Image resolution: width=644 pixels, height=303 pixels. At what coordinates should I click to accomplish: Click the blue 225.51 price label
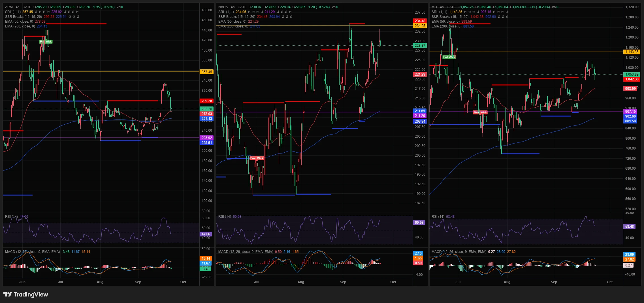pos(207,143)
